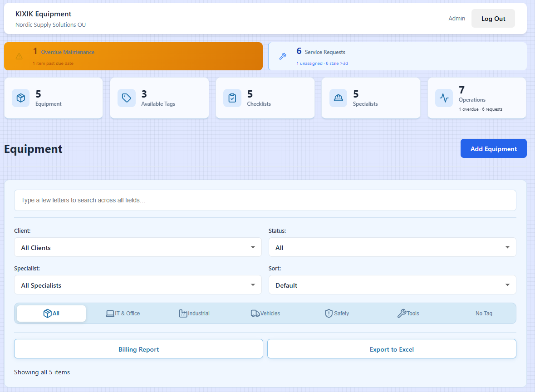Open the Client dropdown showing All Clients

[138, 247]
